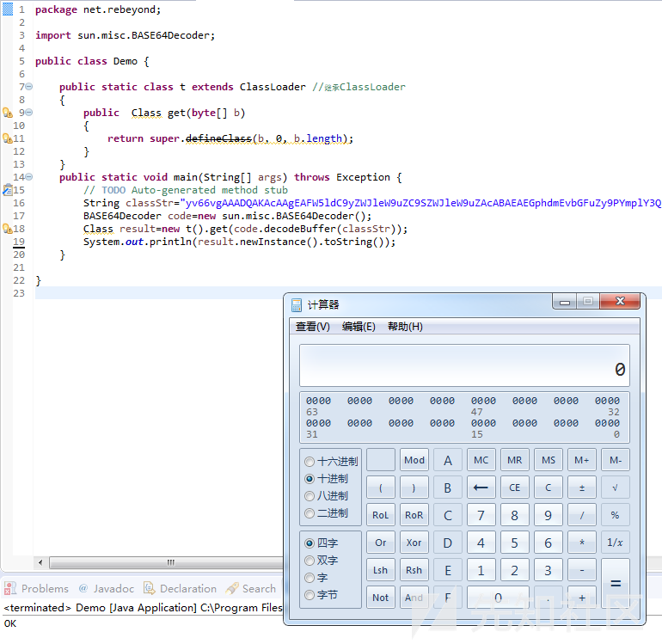
Task: Click the backspace arrow button in calculator
Action: click(x=481, y=488)
